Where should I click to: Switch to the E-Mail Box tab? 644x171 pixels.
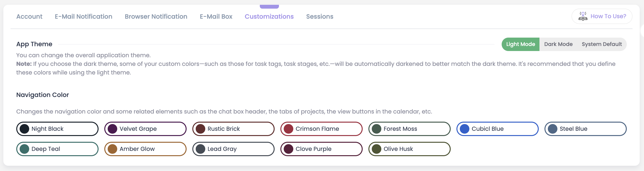click(x=216, y=17)
